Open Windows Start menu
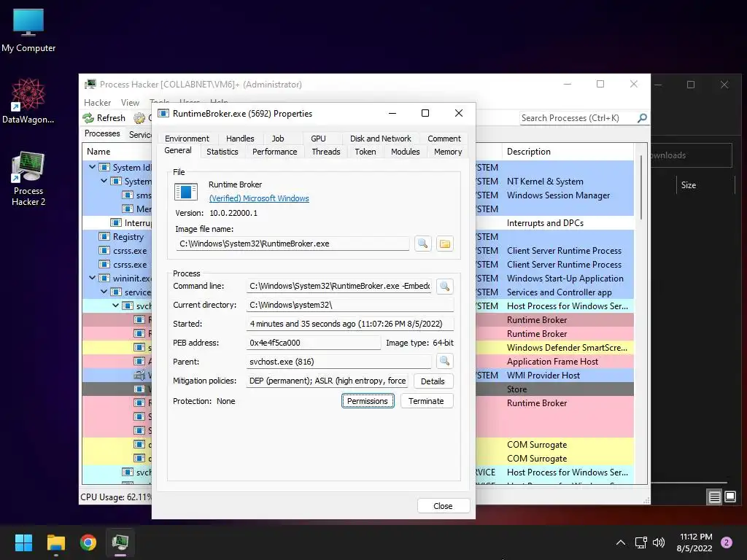Viewport: 747px width, 560px height. pos(23,542)
